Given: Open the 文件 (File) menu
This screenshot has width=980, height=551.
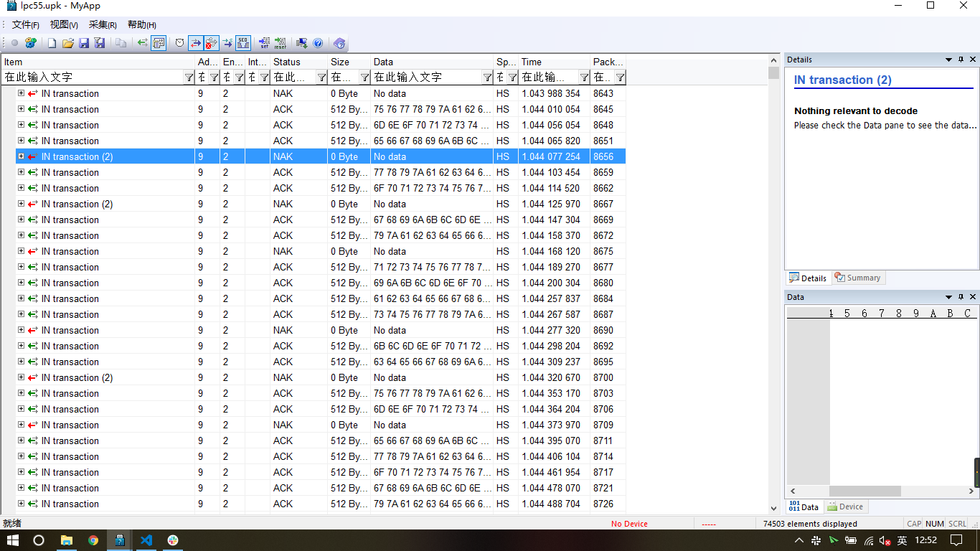Looking at the screenshot, I should pyautogui.click(x=26, y=25).
